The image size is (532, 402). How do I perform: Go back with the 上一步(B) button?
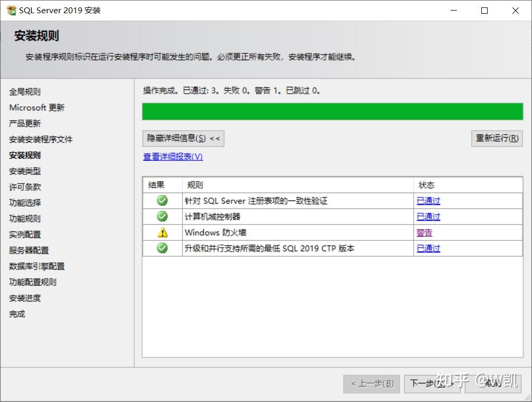(371, 384)
